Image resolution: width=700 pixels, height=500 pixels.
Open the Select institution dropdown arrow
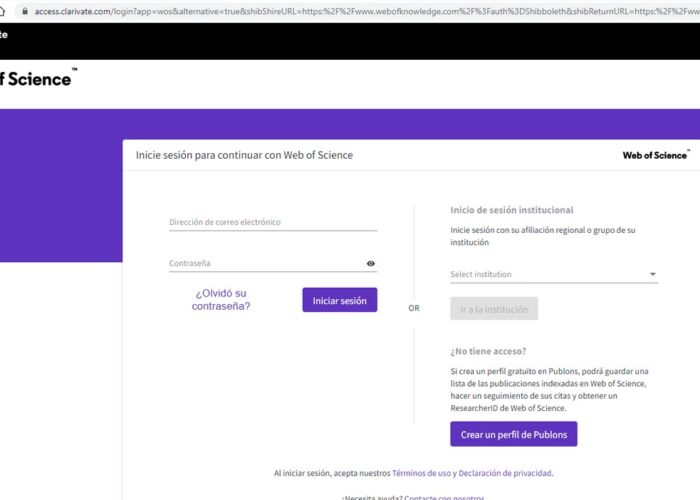(653, 274)
